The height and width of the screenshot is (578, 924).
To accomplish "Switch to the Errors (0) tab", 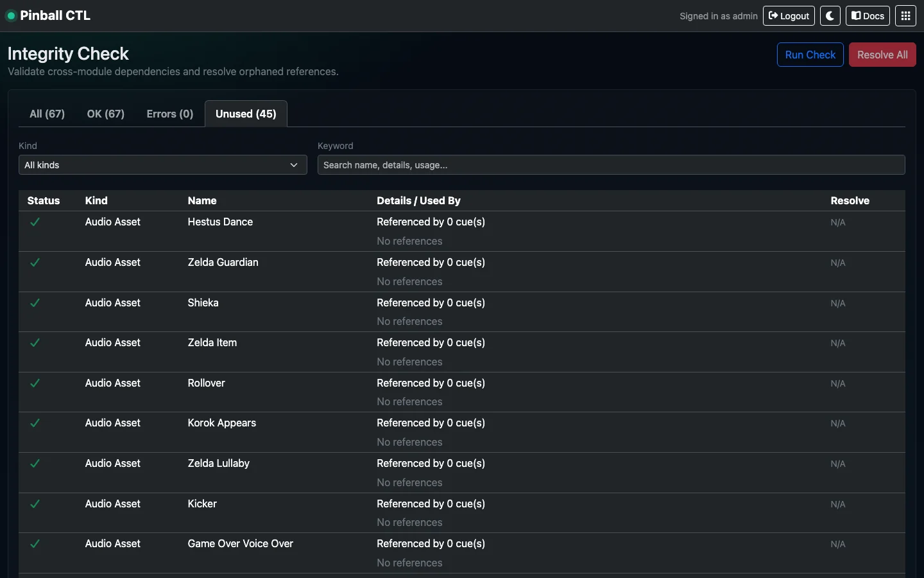I will (169, 114).
